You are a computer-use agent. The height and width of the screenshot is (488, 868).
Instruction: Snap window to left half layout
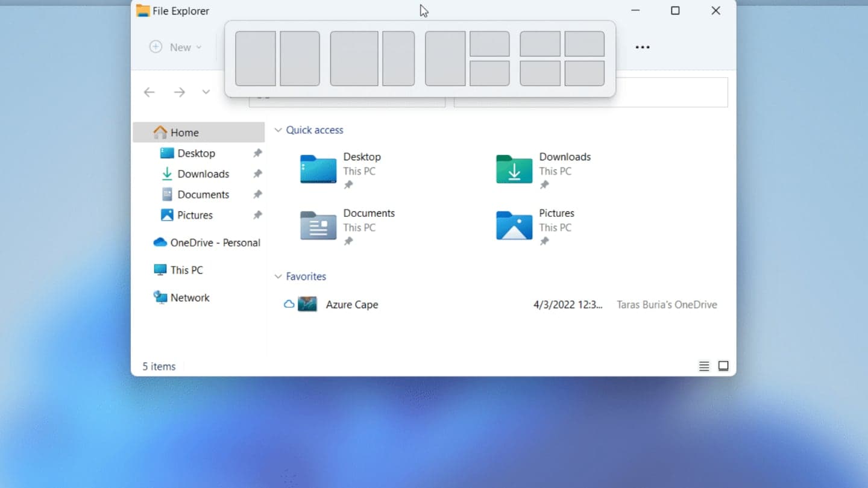click(256, 58)
